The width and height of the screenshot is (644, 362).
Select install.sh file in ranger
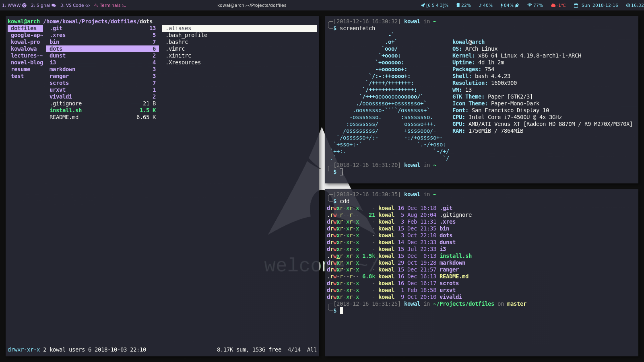point(103,110)
